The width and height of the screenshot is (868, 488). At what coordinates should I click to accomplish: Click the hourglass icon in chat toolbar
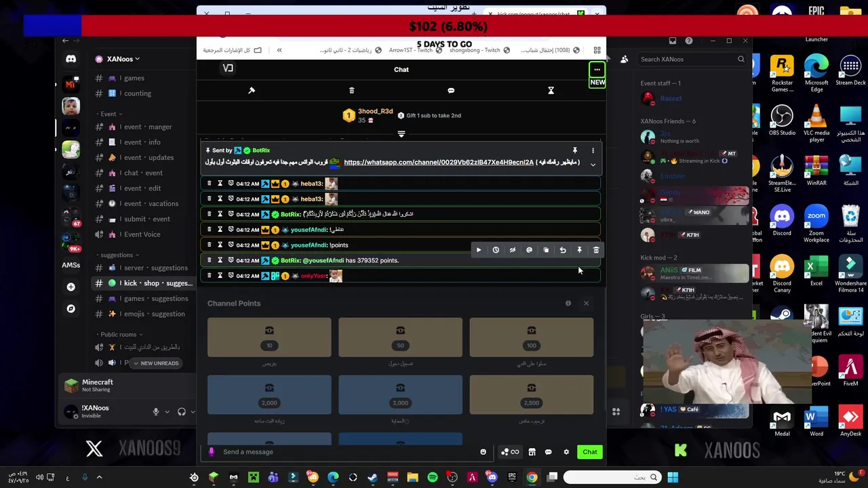[551, 90]
